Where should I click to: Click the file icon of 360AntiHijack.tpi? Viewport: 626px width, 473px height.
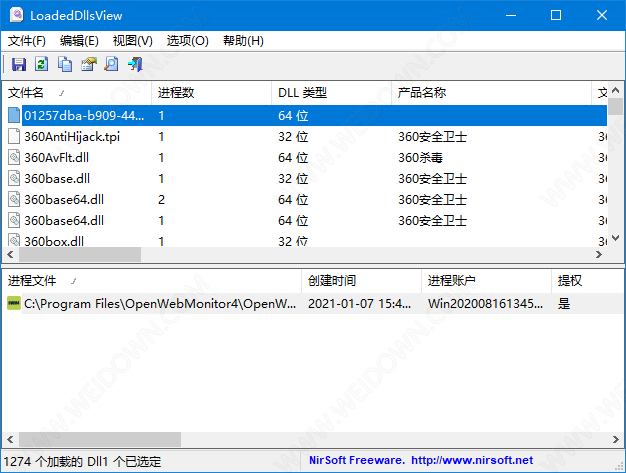(14, 137)
